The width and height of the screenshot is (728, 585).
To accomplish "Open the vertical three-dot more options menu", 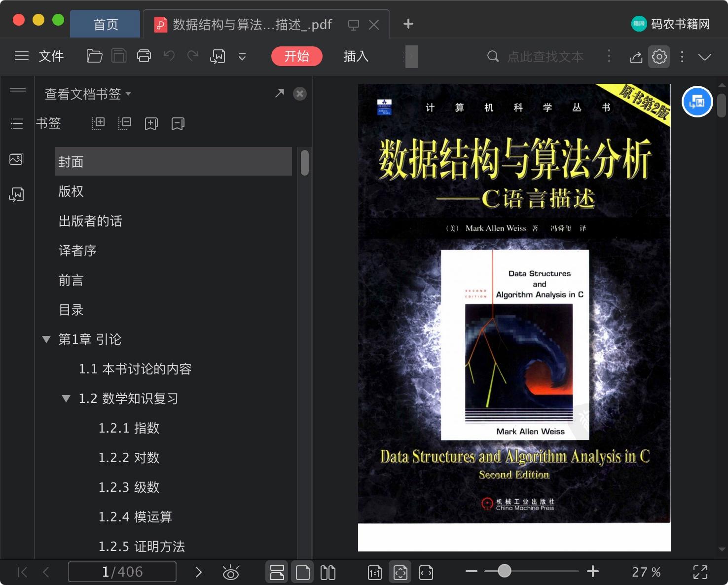I will (x=682, y=57).
